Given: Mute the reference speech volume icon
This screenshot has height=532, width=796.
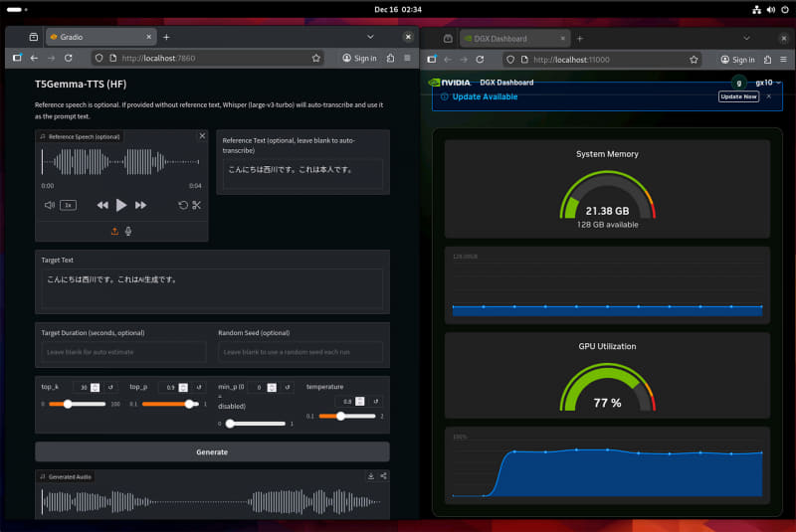Looking at the screenshot, I should (49, 205).
